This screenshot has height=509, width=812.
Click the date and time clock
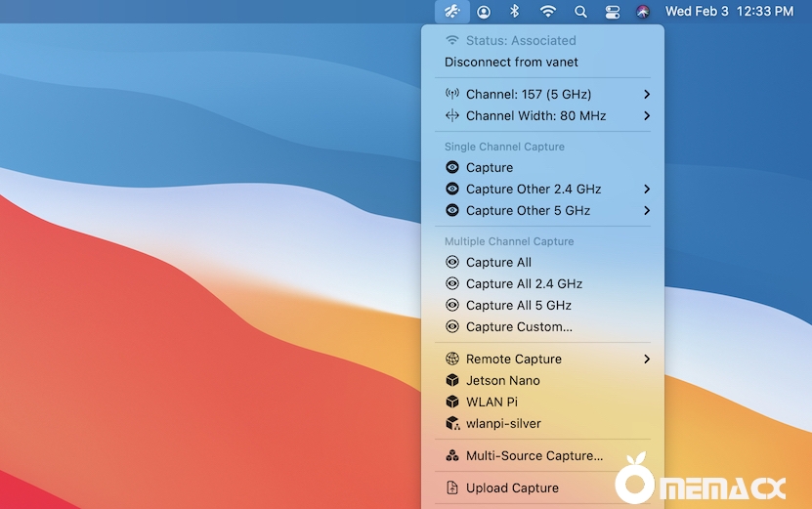[x=729, y=12]
